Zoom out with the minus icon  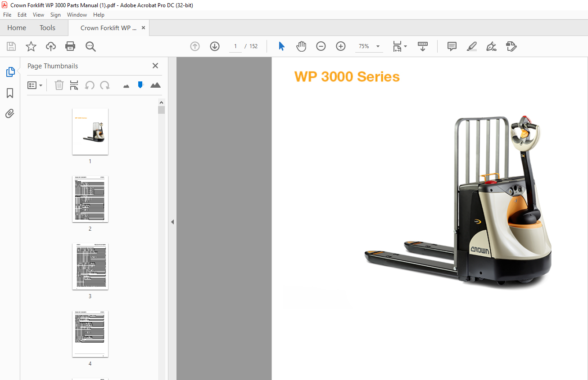321,46
